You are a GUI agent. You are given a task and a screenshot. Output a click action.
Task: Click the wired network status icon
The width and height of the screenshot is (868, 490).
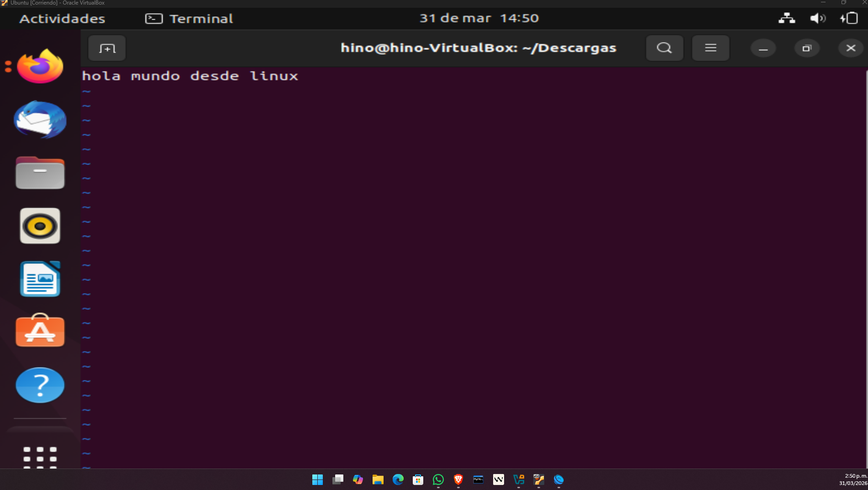tap(786, 18)
